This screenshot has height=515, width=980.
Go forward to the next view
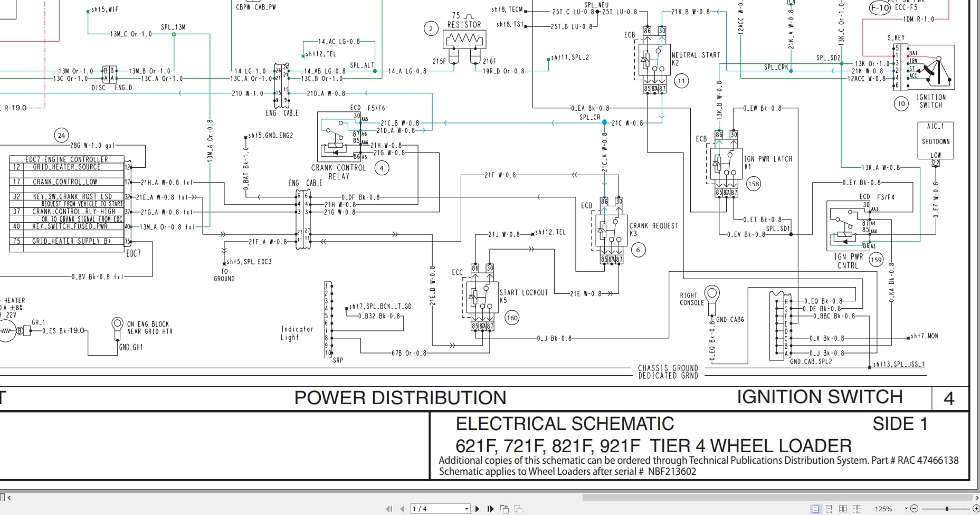(x=519, y=508)
